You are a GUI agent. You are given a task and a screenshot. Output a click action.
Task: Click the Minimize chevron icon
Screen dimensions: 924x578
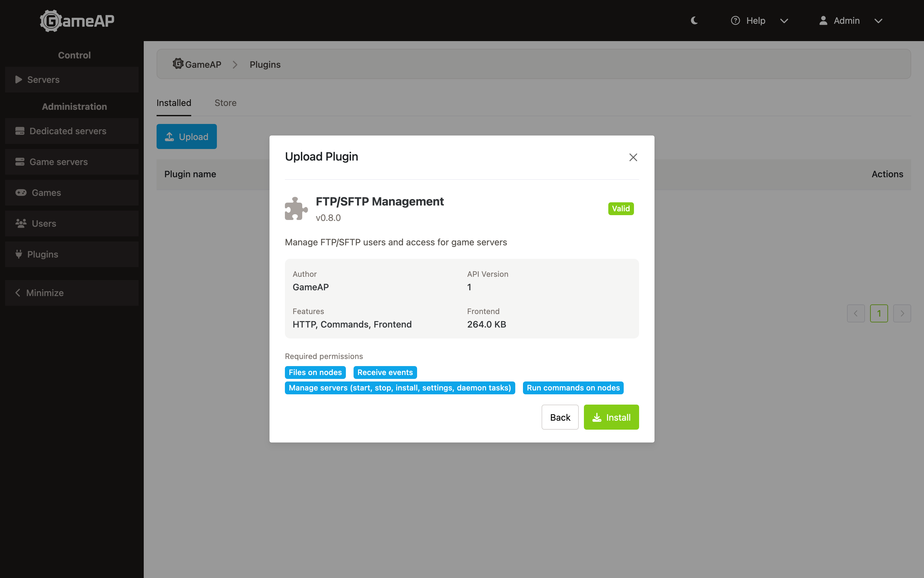point(18,293)
